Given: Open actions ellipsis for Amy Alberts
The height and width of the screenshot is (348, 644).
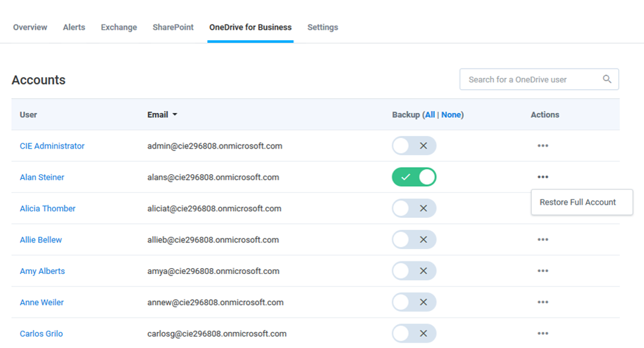Looking at the screenshot, I should pos(543,271).
